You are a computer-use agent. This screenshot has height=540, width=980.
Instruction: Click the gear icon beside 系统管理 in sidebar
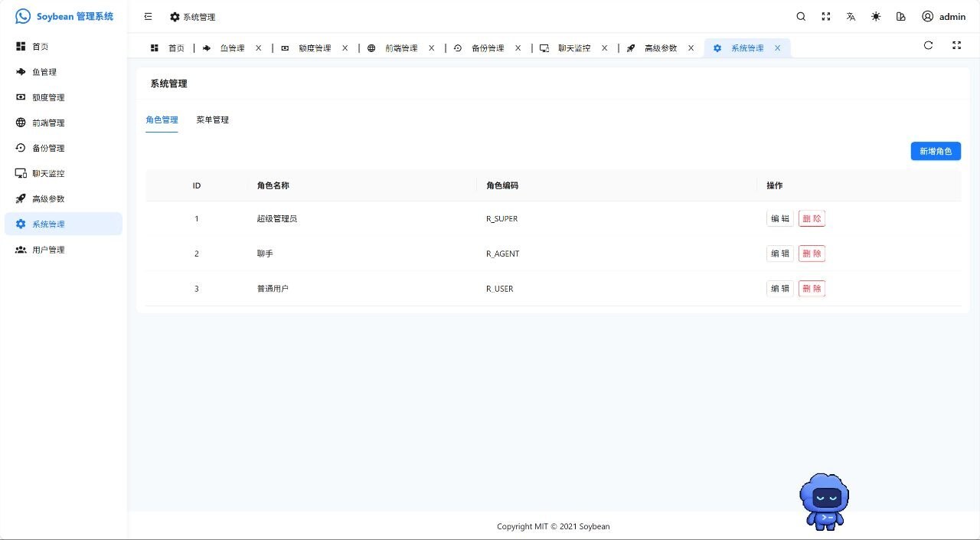click(21, 224)
